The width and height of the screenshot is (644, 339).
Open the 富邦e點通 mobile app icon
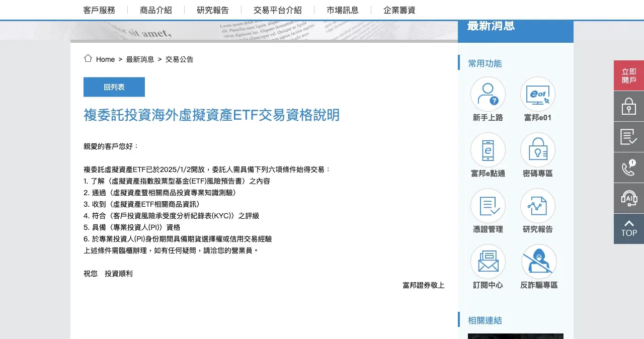pos(488,150)
